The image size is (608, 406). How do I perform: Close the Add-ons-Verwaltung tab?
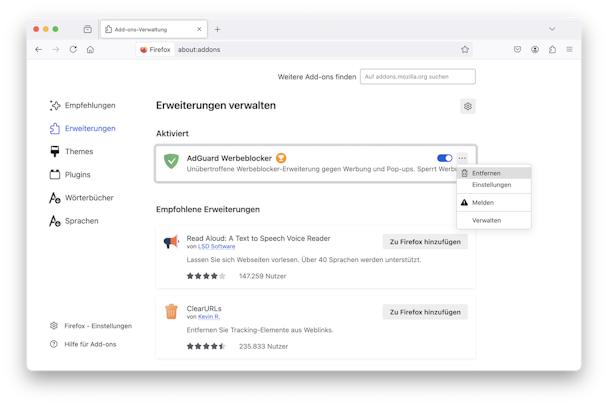[199, 29]
